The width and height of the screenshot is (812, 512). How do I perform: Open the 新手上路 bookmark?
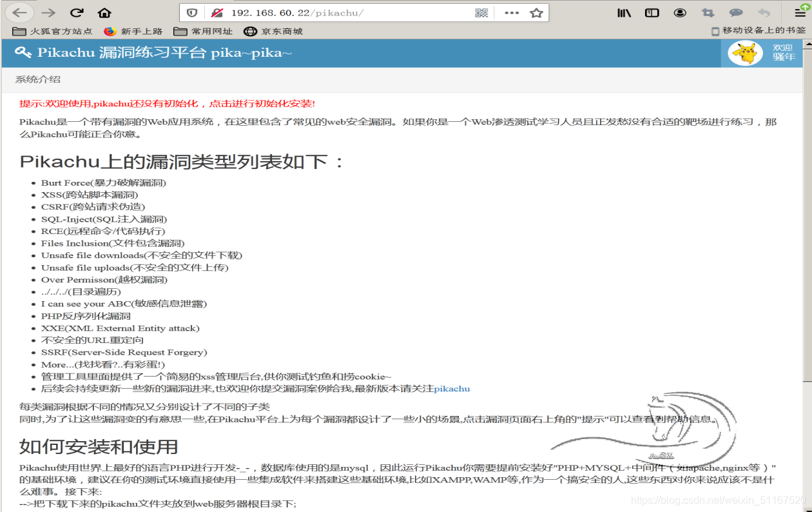[133, 31]
